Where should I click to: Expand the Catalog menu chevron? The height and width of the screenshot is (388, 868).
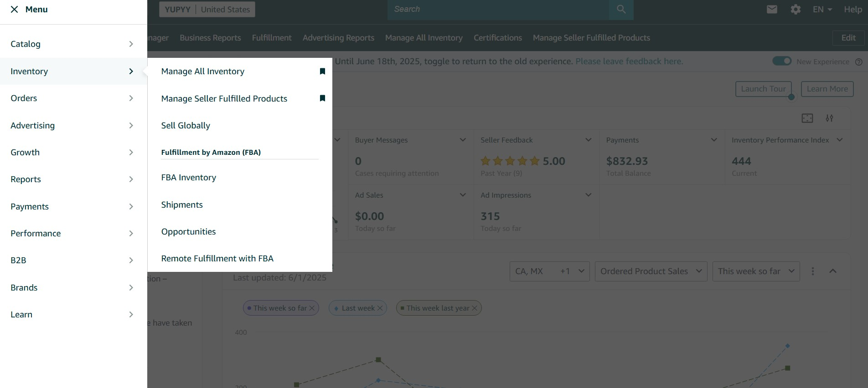coord(131,44)
